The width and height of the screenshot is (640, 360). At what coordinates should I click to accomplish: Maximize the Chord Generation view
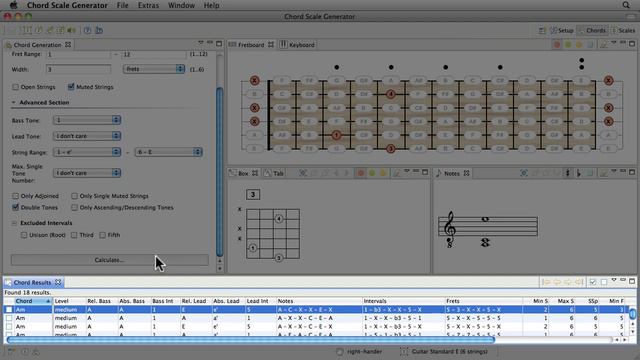(219, 43)
